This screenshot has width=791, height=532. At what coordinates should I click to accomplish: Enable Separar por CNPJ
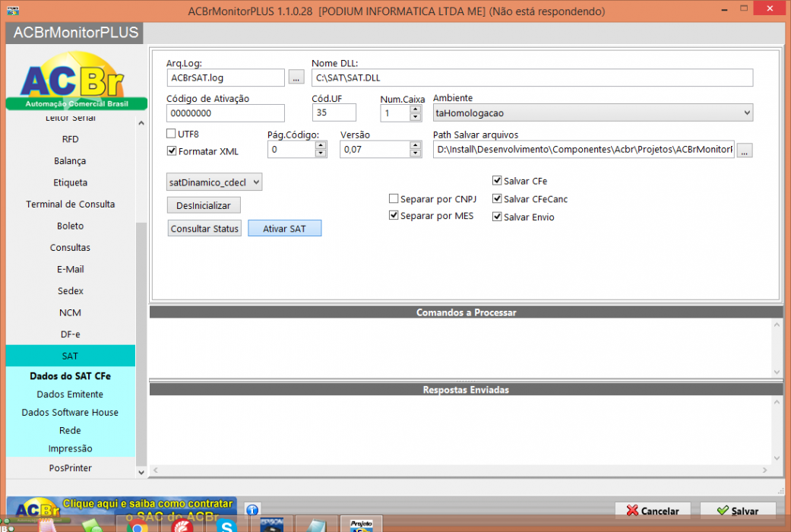(x=394, y=199)
